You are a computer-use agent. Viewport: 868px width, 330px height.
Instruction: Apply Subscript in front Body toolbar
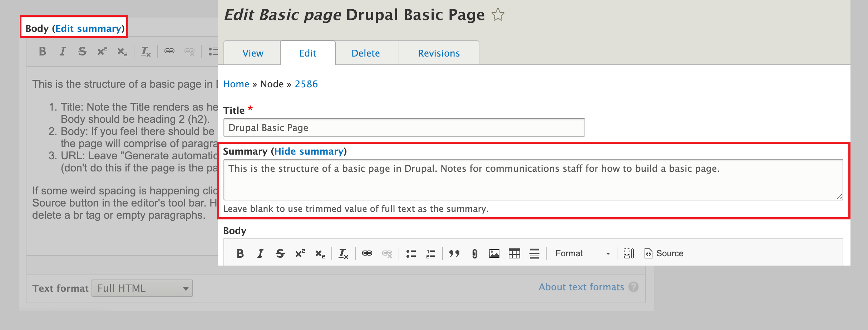tap(320, 254)
